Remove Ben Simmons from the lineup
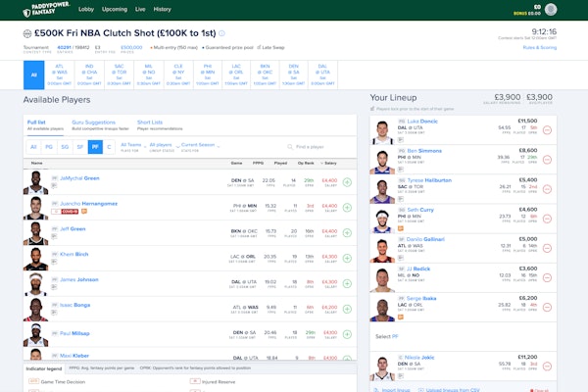The height and width of the screenshot is (392, 588). (x=547, y=160)
